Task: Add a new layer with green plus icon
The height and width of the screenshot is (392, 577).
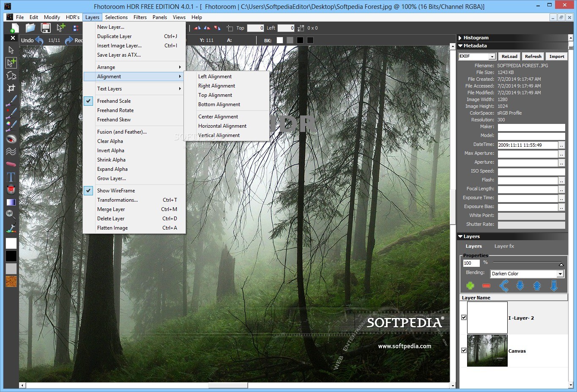Action: click(470, 286)
